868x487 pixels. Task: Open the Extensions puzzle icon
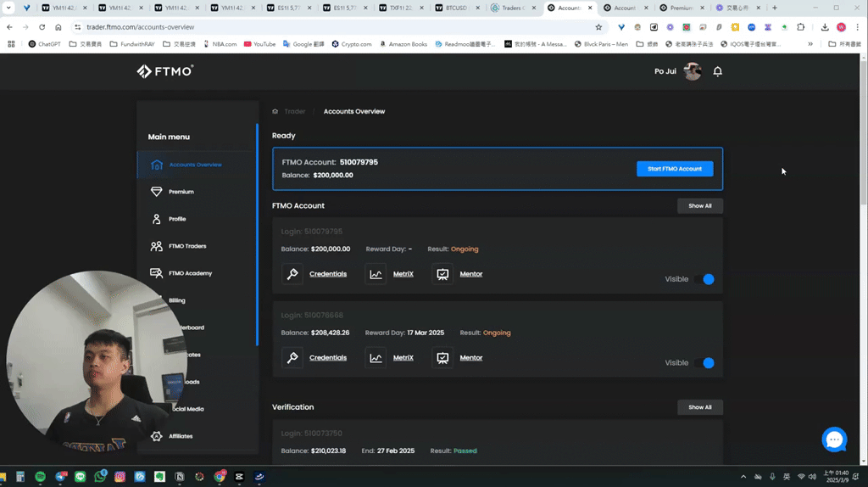[800, 26]
